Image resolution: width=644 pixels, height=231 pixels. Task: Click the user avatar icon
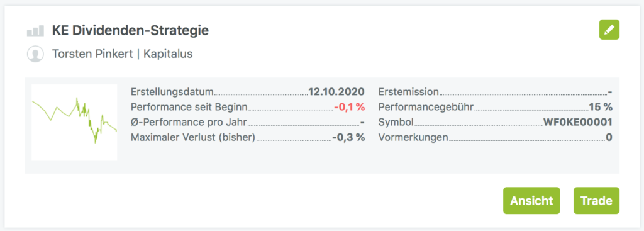35,54
